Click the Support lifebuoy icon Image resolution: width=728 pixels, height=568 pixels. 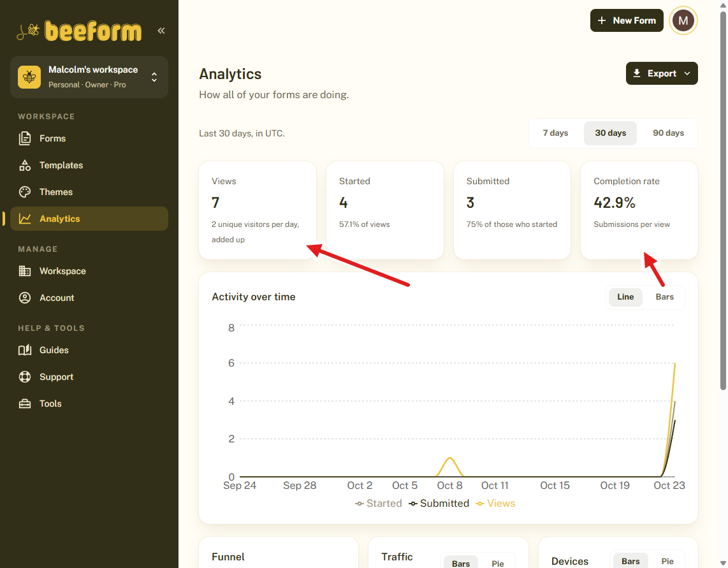click(x=25, y=377)
